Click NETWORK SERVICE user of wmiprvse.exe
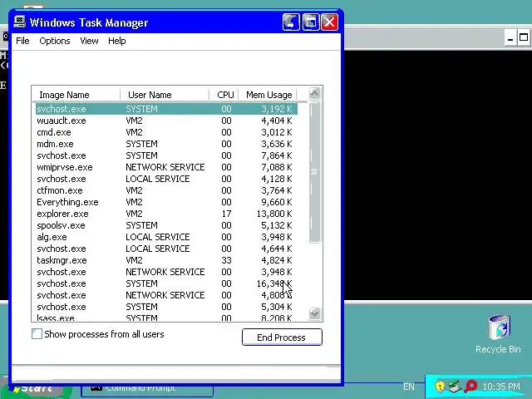The height and width of the screenshot is (399, 532). click(x=165, y=167)
